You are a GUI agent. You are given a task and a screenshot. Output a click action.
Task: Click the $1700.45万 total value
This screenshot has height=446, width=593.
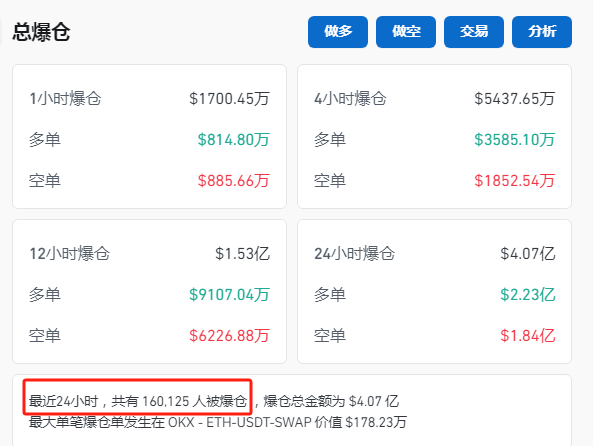[x=229, y=99]
